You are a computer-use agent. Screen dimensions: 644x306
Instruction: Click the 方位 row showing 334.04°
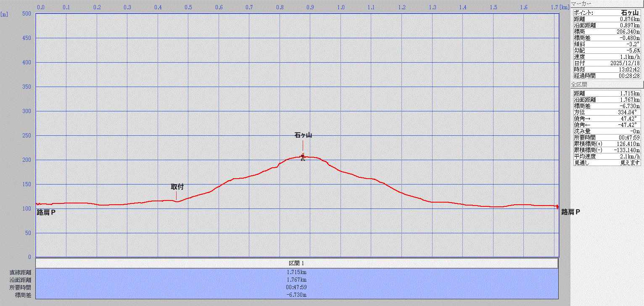[607, 112]
